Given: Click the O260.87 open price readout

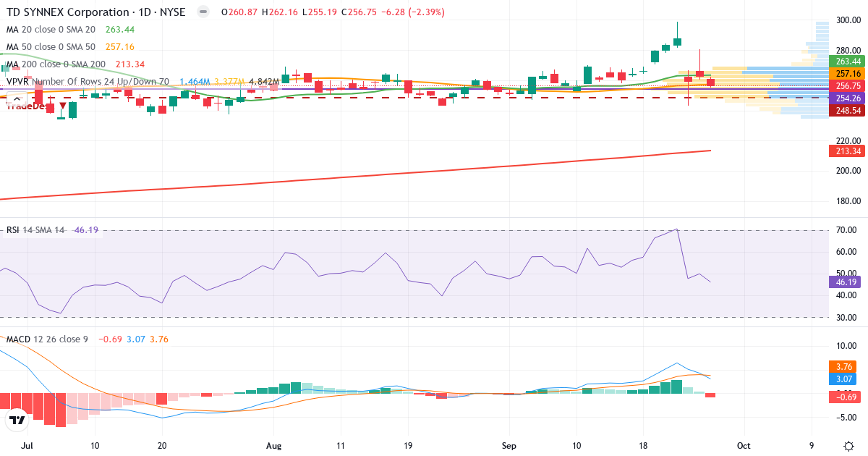Looking at the screenshot, I should click(x=239, y=12).
